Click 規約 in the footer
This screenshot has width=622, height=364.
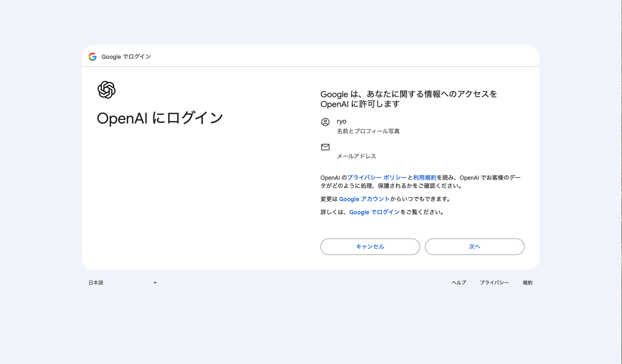point(527,283)
